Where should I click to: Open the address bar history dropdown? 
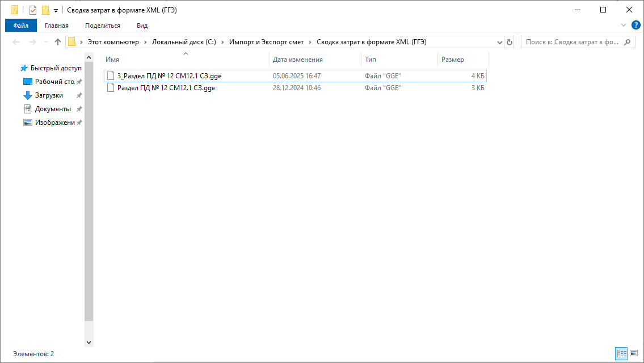500,42
